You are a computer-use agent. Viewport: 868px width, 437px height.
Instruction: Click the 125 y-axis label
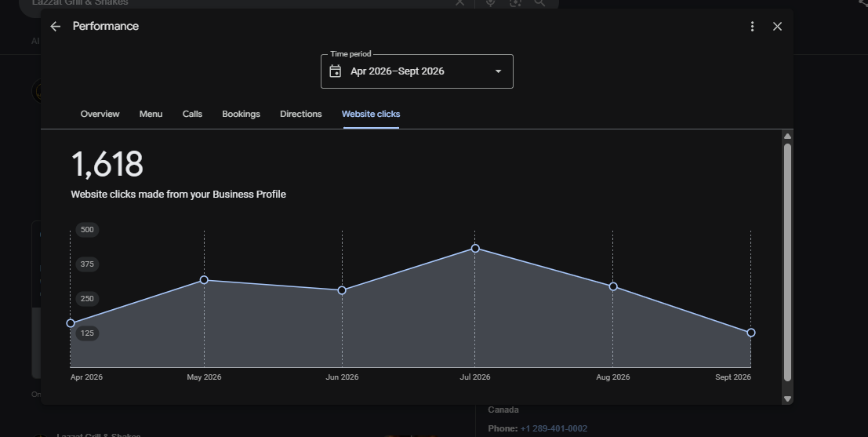(x=87, y=333)
